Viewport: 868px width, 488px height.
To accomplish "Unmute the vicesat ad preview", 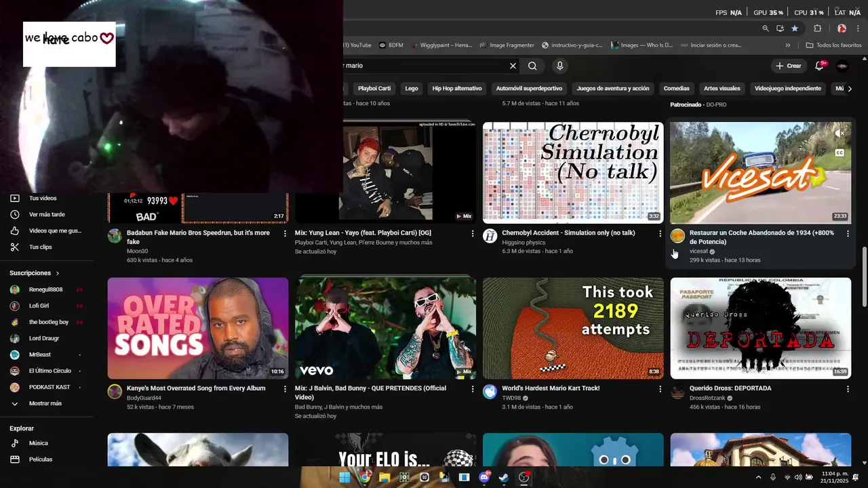I will click(x=840, y=134).
